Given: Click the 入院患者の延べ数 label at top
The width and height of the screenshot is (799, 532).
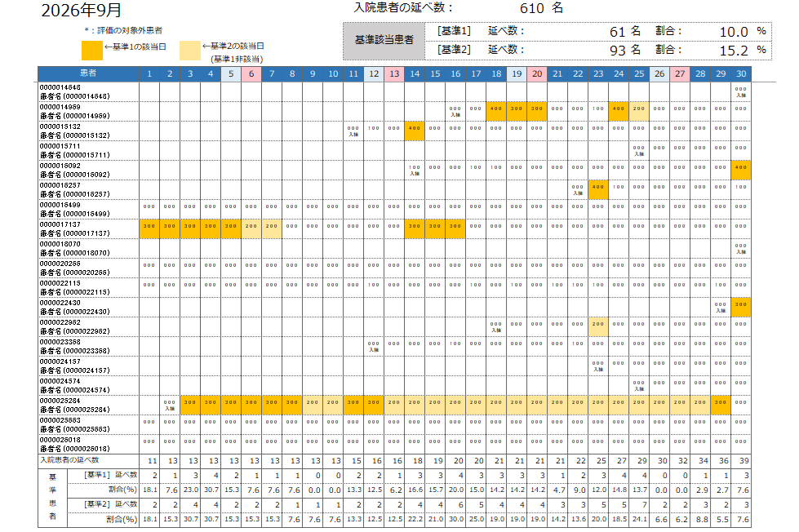Looking at the screenshot, I should [x=403, y=7].
